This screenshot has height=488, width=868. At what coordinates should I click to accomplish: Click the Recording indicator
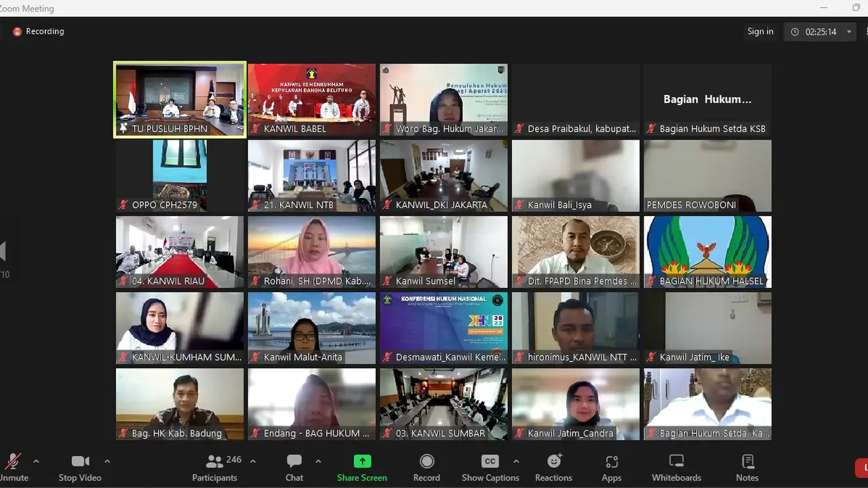[39, 31]
